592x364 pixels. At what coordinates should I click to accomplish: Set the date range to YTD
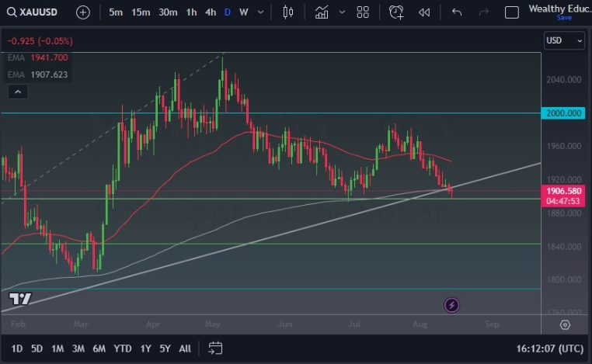pyautogui.click(x=122, y=348)
